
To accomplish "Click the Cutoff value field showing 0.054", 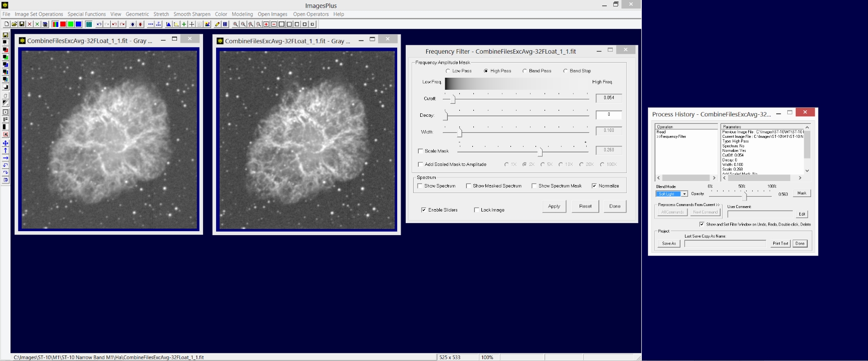I will click(609, 98).
